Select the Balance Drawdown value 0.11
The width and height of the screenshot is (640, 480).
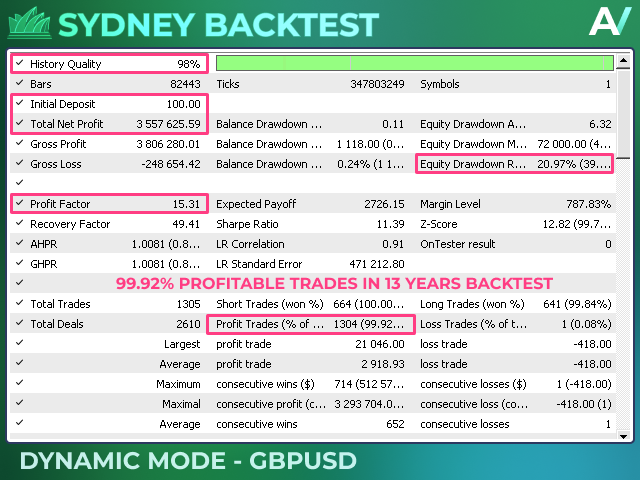click(393, 124)
